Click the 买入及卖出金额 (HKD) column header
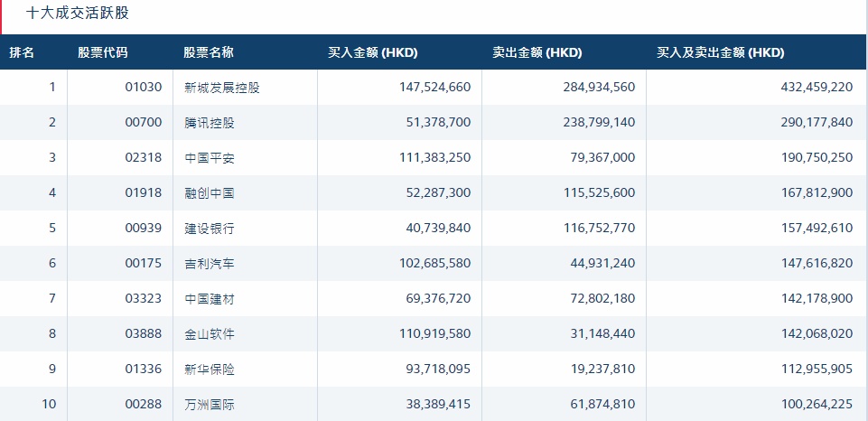Image resolution: width=868 pixels, height=421 pixels. (x=720, y=52)
